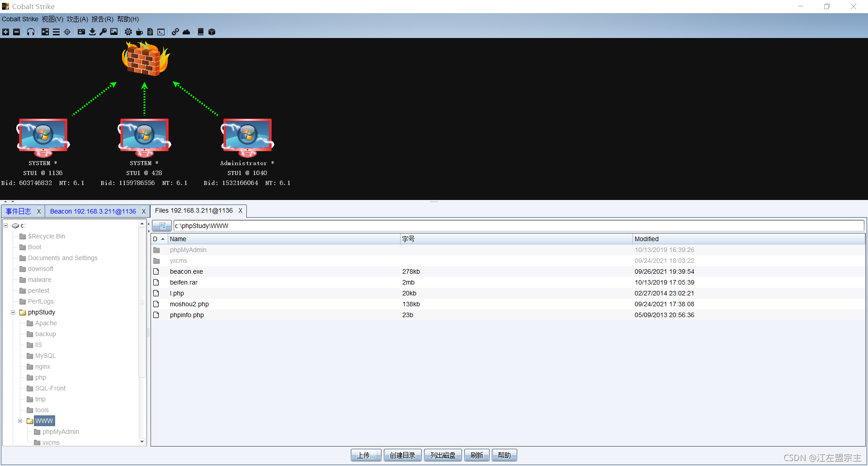Switch to pivot graph view icon
Screen dimensions: 868x466
(x=45, y=32)
